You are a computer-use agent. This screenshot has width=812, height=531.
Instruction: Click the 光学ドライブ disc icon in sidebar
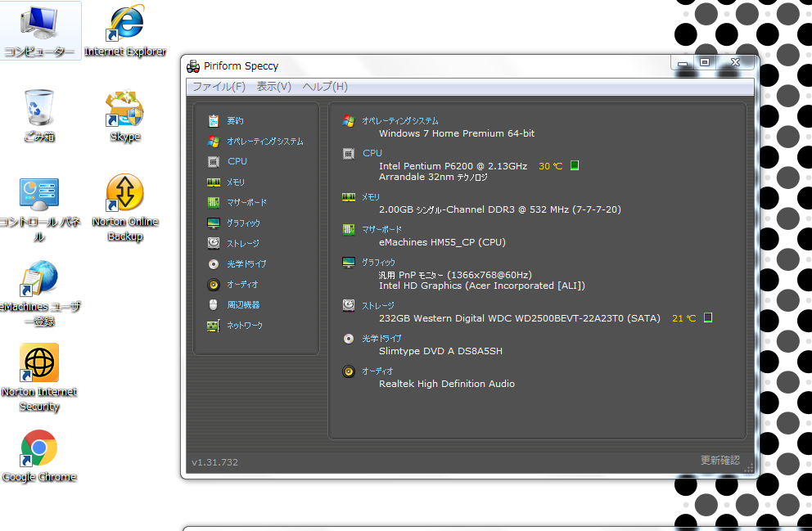point(214,264)
